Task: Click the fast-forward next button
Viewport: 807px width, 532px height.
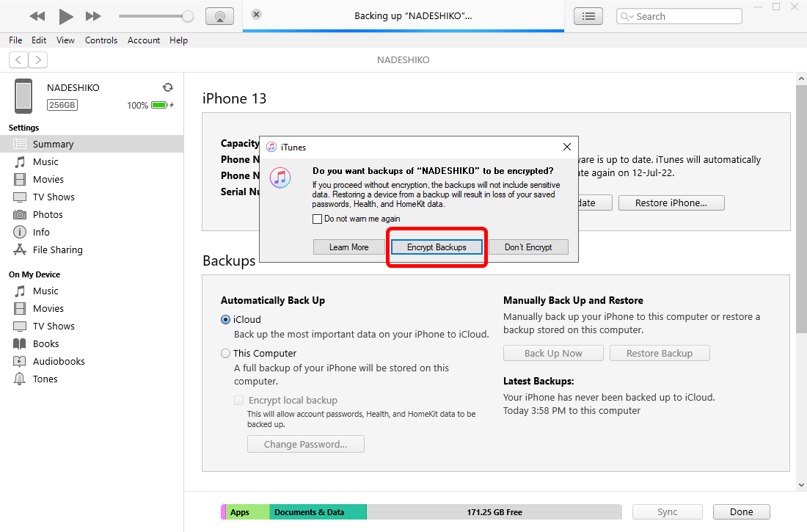Action: coord(93,16)
